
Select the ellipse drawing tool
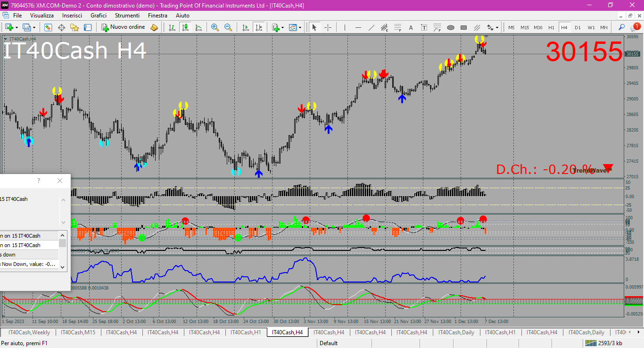coord(451,27)
